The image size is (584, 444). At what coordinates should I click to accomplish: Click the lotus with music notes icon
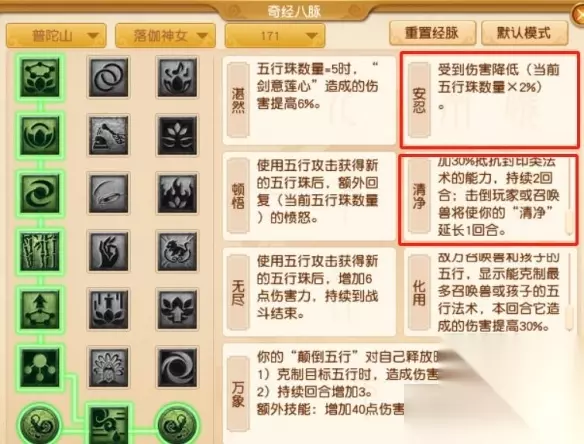(177, 77)
